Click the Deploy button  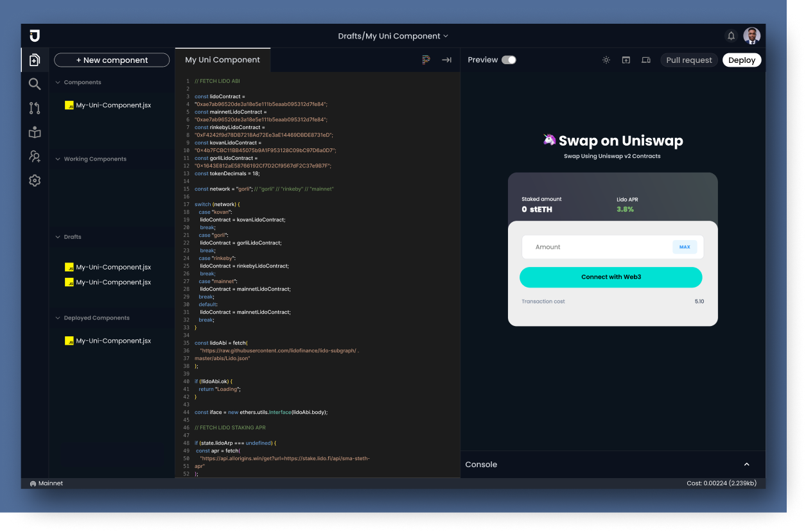[742, 60]
